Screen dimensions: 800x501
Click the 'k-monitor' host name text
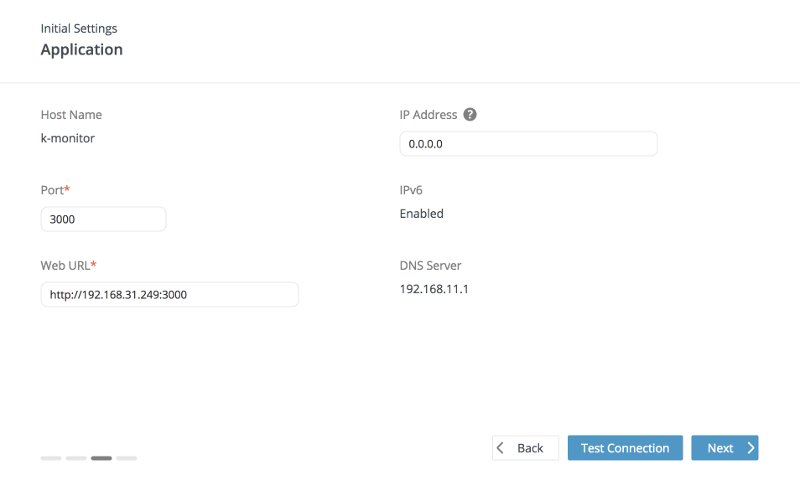click(x=68, y=138)
